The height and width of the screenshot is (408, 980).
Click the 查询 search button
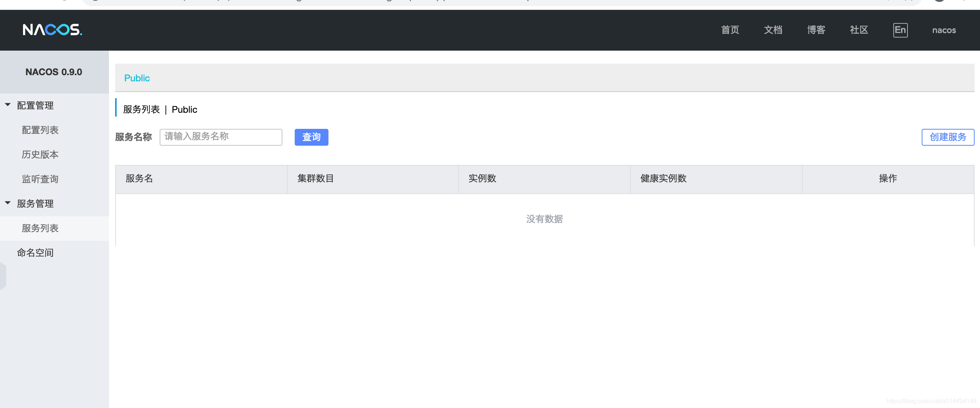click(311, 137)
